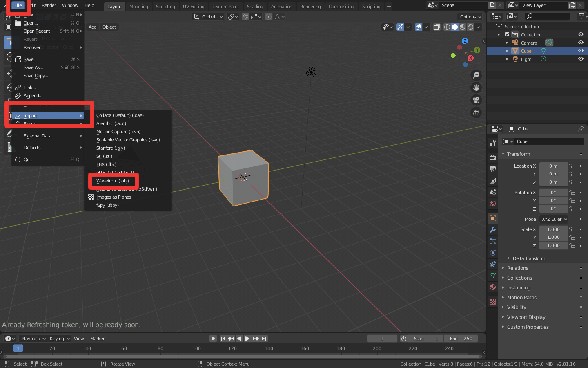Add a new workspace with plus button

(389, 6)
